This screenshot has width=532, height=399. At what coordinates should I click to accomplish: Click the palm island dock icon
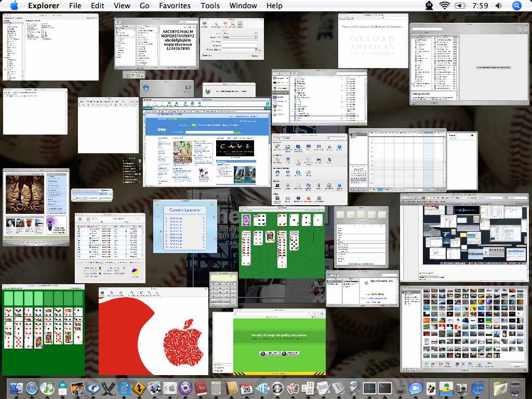tap(446, 388)
